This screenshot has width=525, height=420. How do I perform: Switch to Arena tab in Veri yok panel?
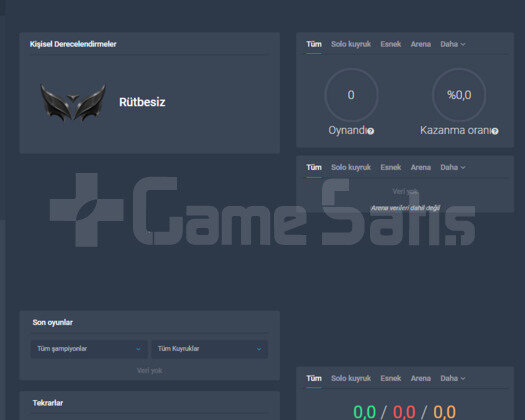click(x=421, y=167)
